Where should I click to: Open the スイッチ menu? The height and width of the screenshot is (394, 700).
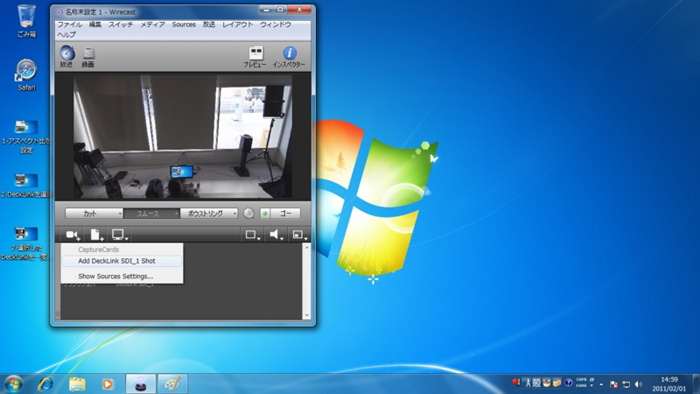coord(121,25)
